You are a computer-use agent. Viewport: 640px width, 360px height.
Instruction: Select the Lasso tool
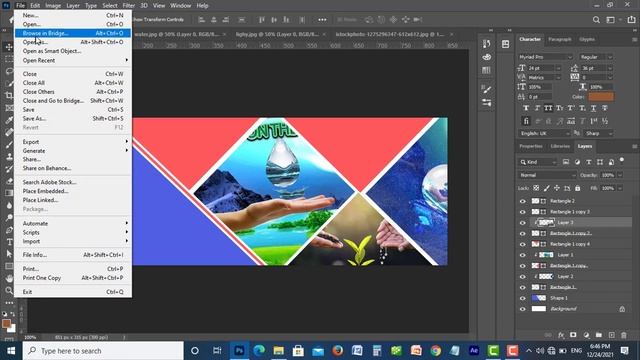pos(9,71)
